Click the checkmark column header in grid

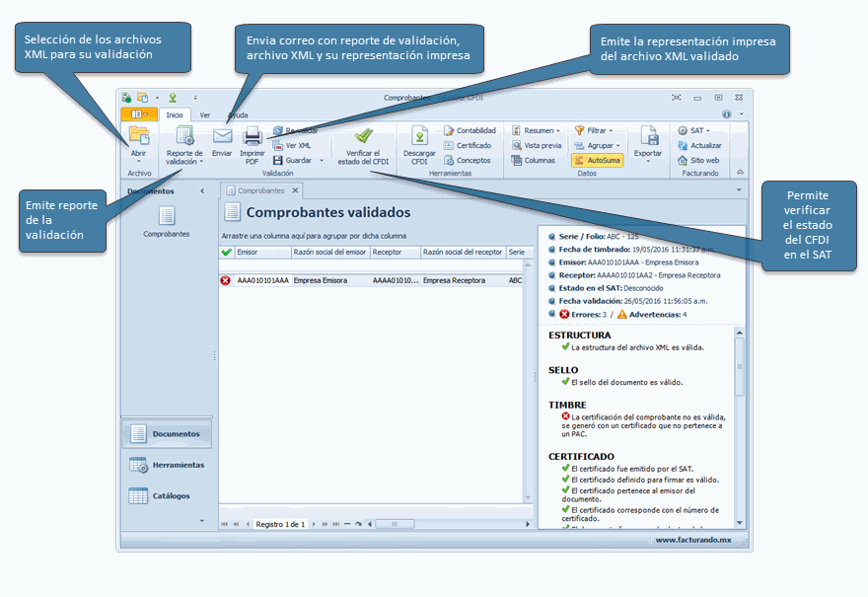pos(226,253)
